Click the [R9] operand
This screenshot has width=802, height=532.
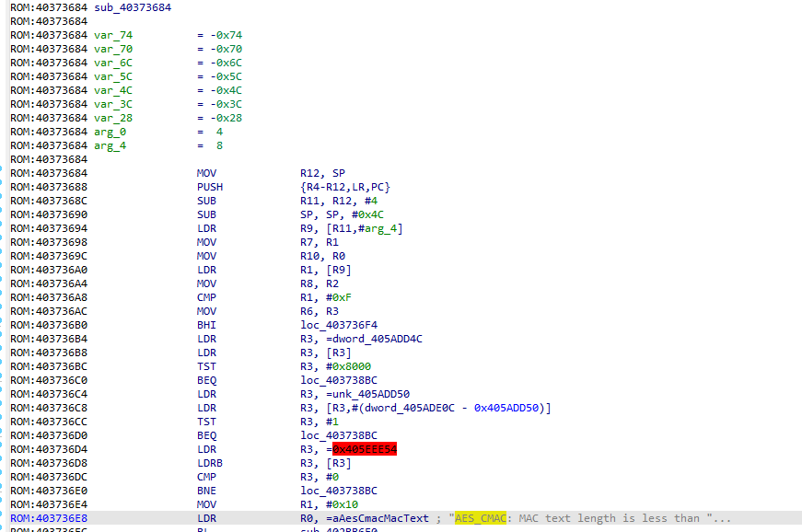pyautogui.click(x=339, y=270)
